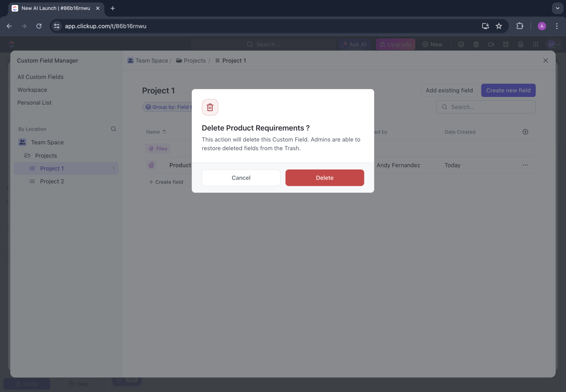The image size is (566, 392).
Task: Click the trash icon in dialog
Action: pyautogui.click(x=210, y=107)
